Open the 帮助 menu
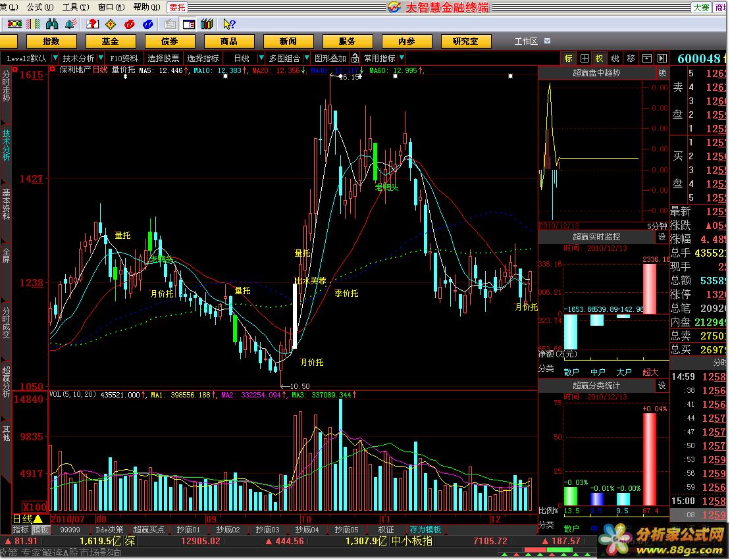The width and height of the screenshot is (730, 560). [147, 7]
